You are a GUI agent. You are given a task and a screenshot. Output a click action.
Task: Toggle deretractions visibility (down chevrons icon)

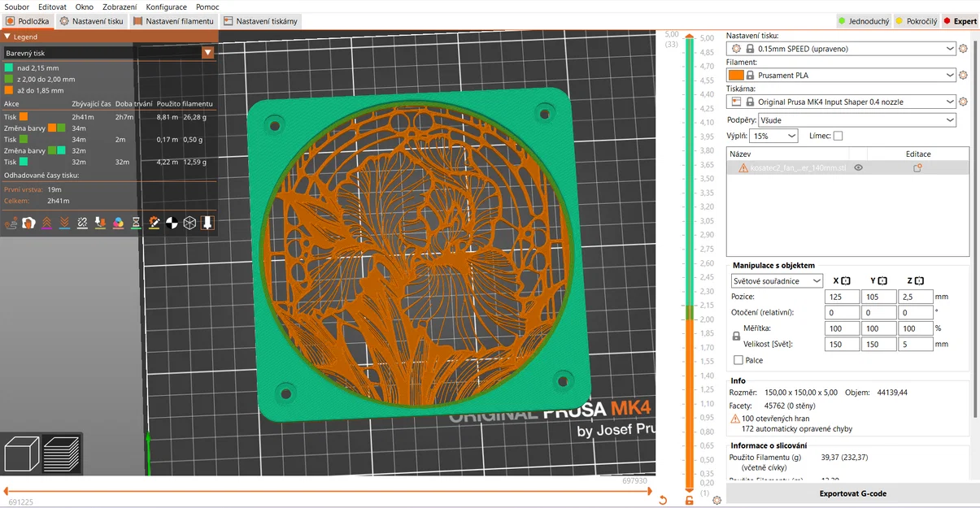64,223
